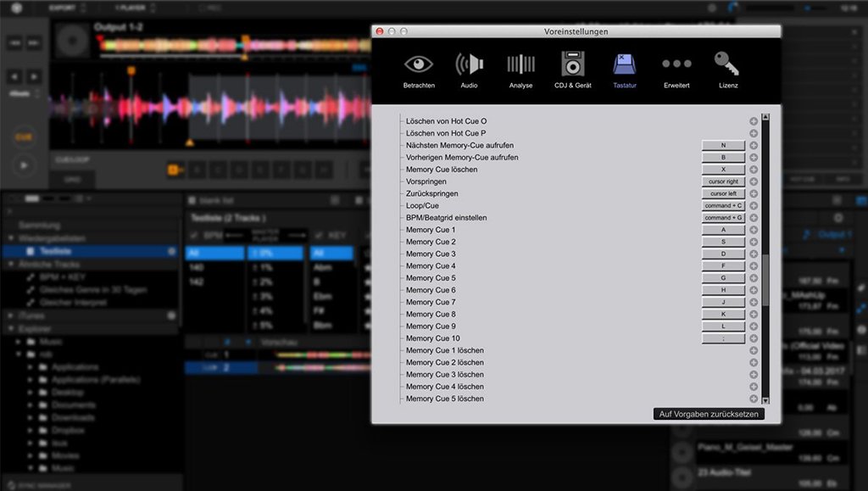Viewport: 868px width, 491px height.
Task: Click plus icon beside Memory Cue 10
Action: pos(754,338)
